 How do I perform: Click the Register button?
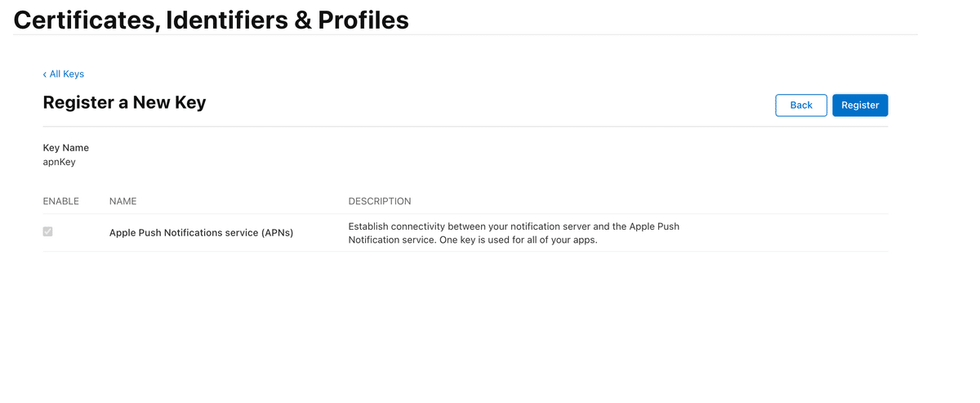[x=860, y=105]
